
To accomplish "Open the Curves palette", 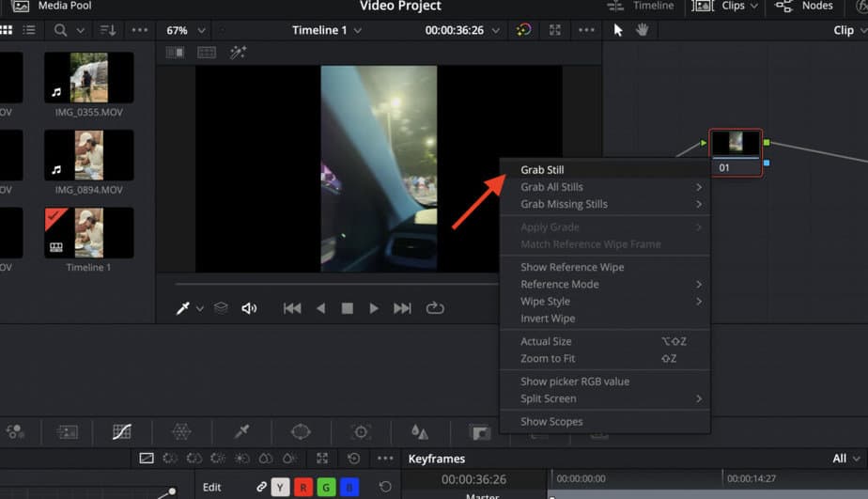I will coord(122,432).
